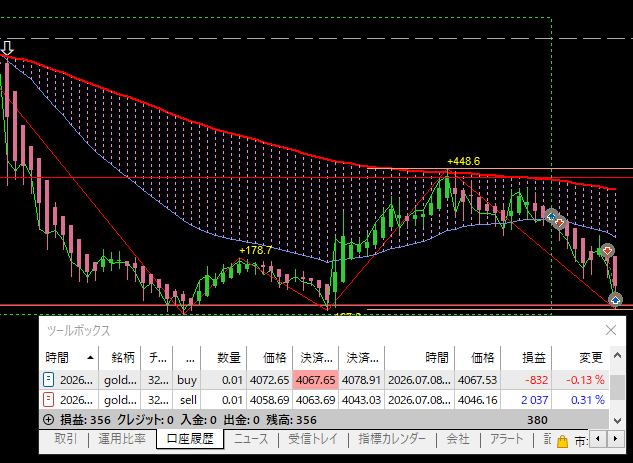Click the 4072.65 open price cell
This screenshot has height=463, width=633.
click(269, 380)
